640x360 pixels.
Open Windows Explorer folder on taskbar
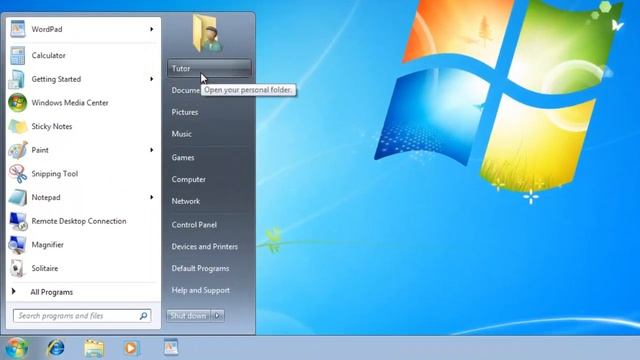(x=94, y=348)
